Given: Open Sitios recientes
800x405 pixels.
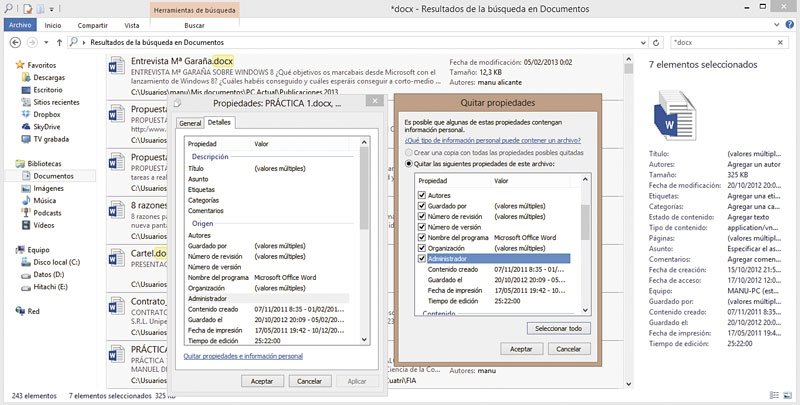Looking at the screenshot, I should [56, 102].
